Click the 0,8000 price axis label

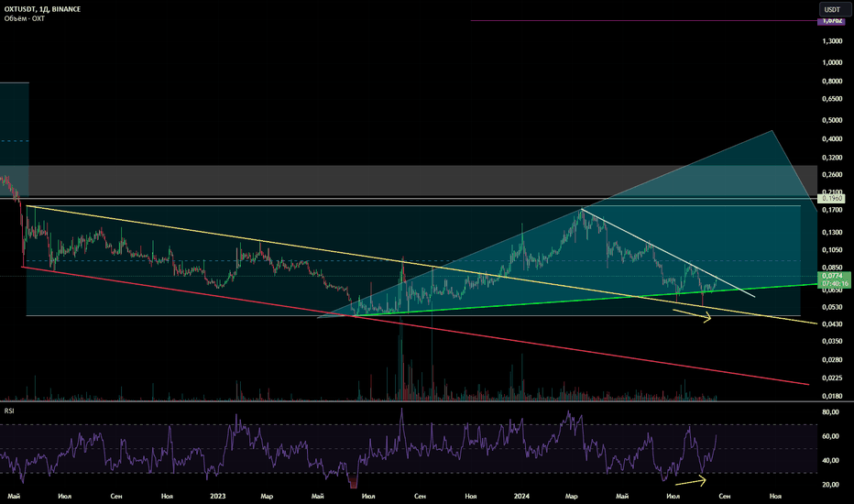(832, 82)
